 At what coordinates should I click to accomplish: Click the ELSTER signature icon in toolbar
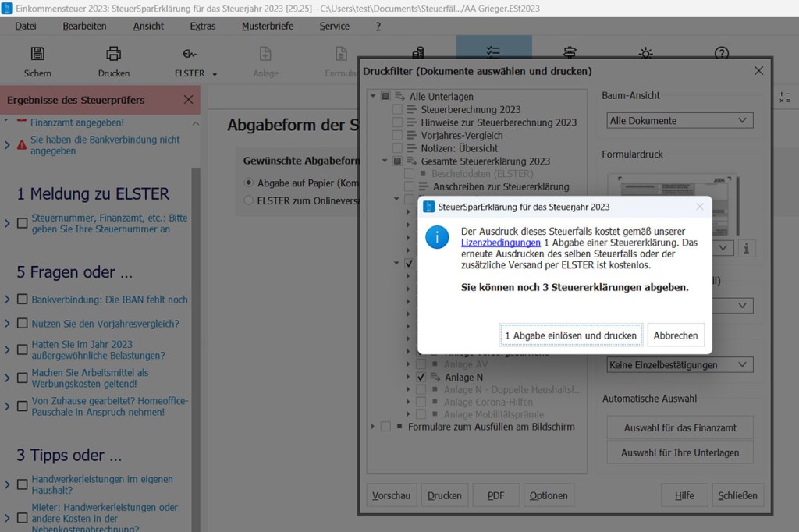(190, 54)
